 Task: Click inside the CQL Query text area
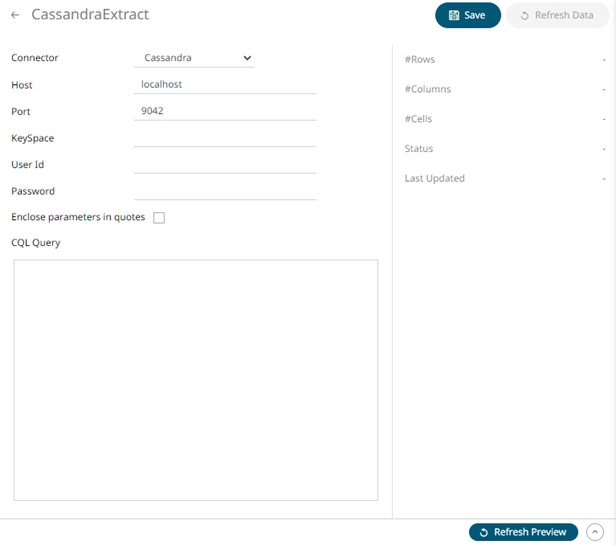(x=195, y=380)
